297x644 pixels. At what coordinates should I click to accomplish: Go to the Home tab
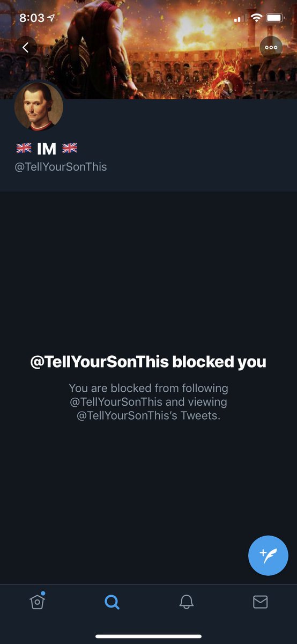[x=37, y=601]
